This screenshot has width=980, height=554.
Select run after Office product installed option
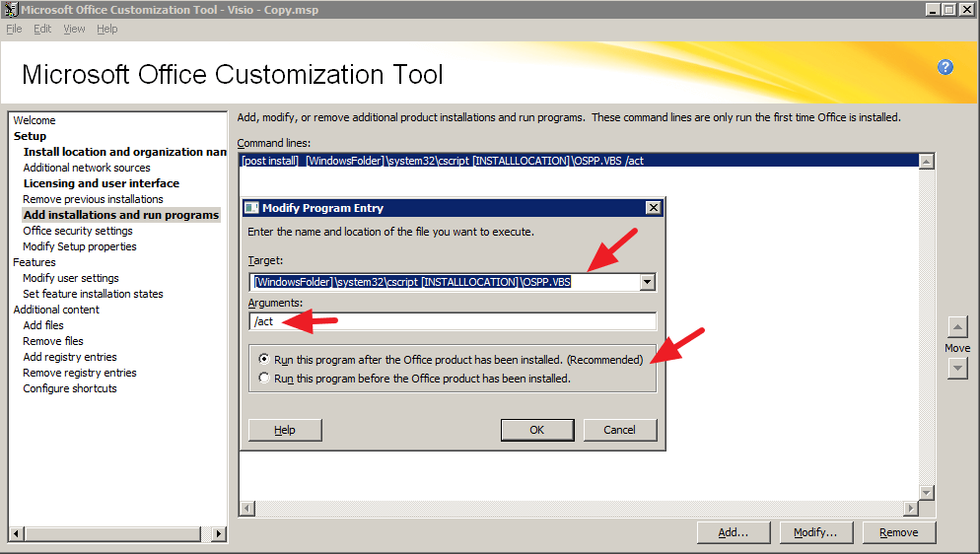[x=264, y=359]
